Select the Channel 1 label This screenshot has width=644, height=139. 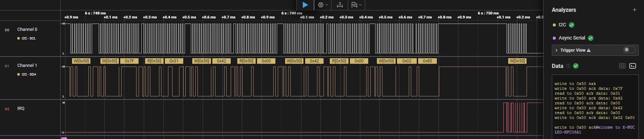tap(27, 66)
